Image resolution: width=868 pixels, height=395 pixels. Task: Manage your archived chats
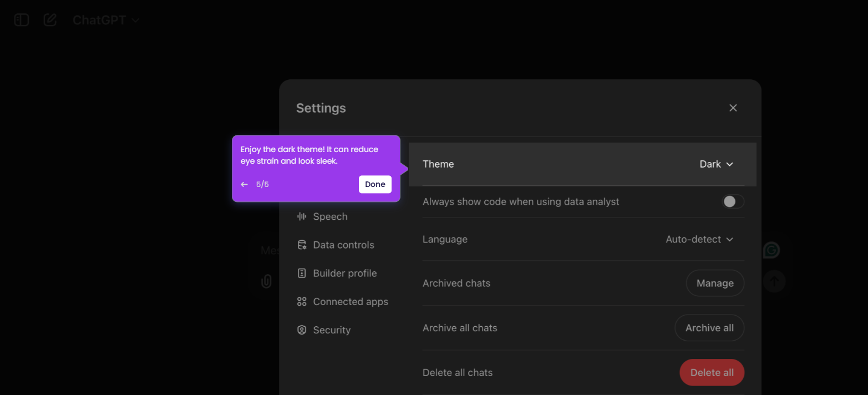click(715, 283)
